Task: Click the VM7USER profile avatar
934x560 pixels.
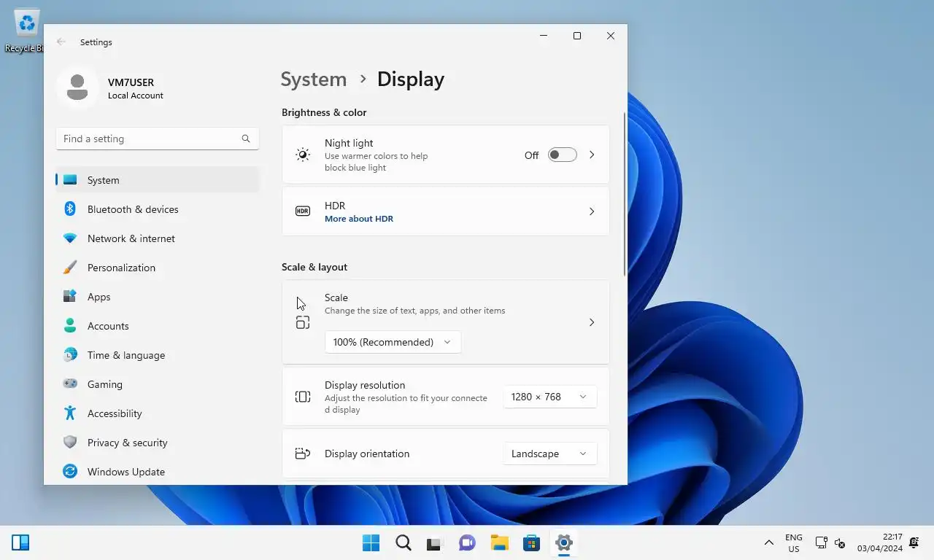Action: [77, 87]
